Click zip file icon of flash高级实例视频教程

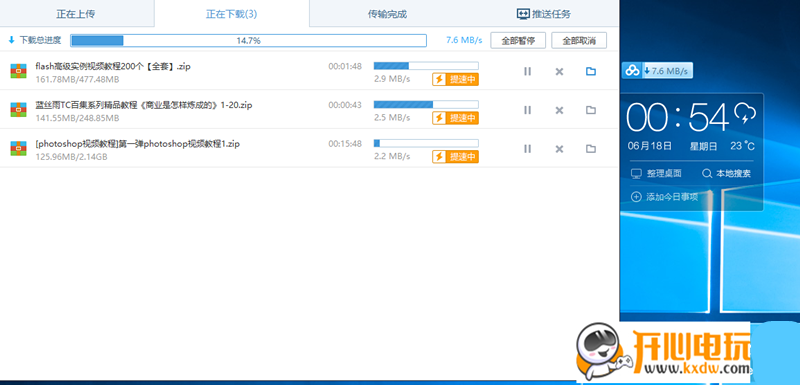coord(18,70)
